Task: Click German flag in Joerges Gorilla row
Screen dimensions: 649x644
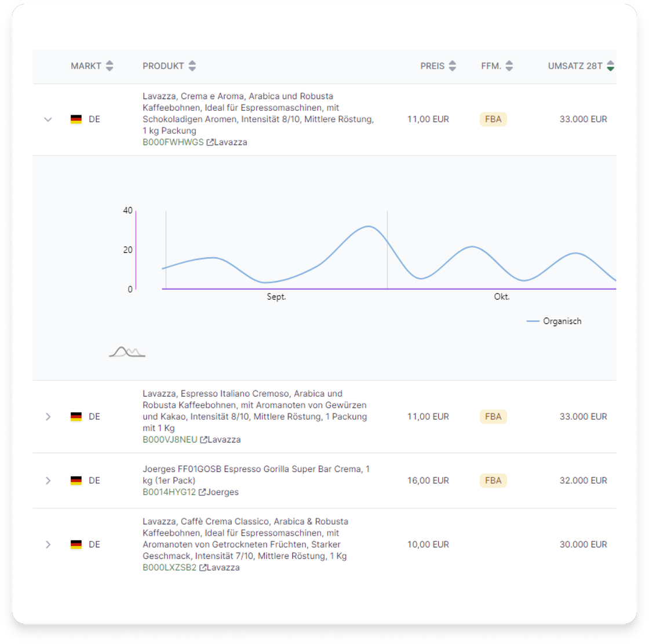Action: pos(76,481)
